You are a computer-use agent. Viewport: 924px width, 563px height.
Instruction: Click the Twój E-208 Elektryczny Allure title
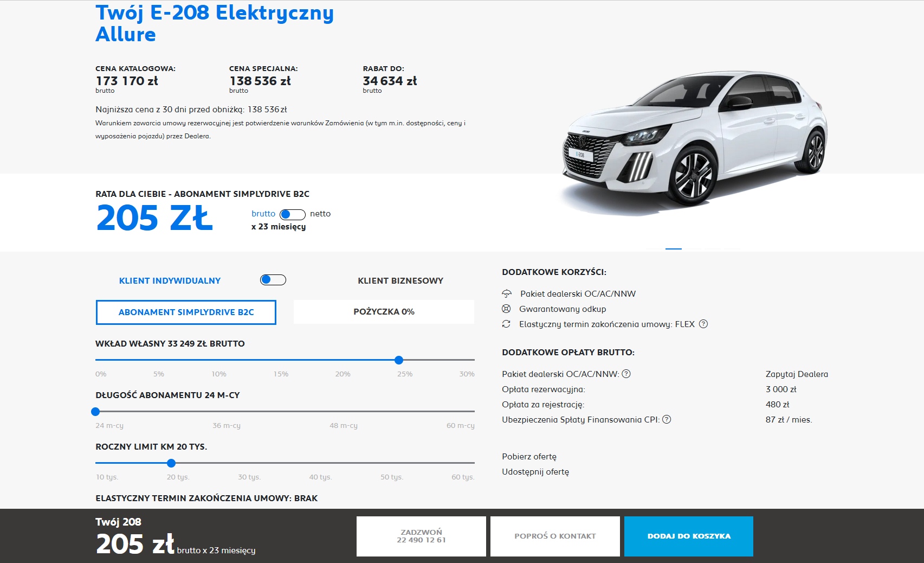(215, 23)
